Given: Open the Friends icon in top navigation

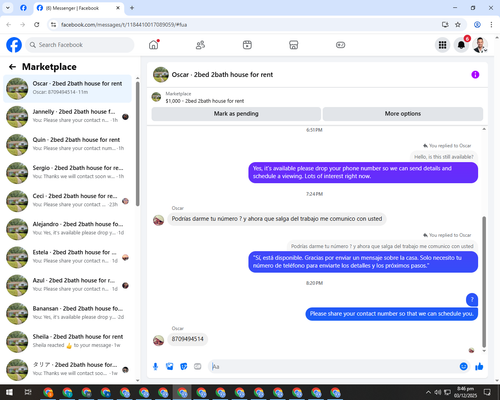Looking at the screenshot, I should coord(200,45).
